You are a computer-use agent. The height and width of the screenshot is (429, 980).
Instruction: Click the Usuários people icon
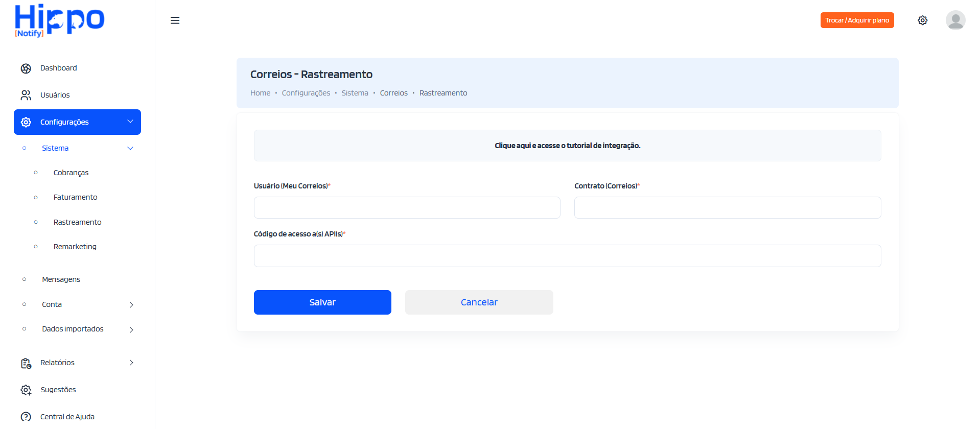26,96
